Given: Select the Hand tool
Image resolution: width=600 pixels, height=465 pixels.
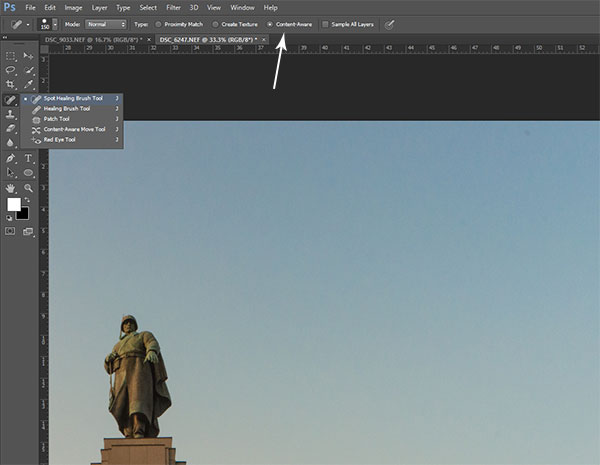Looking at the screenshot, I should coord(10,187).
